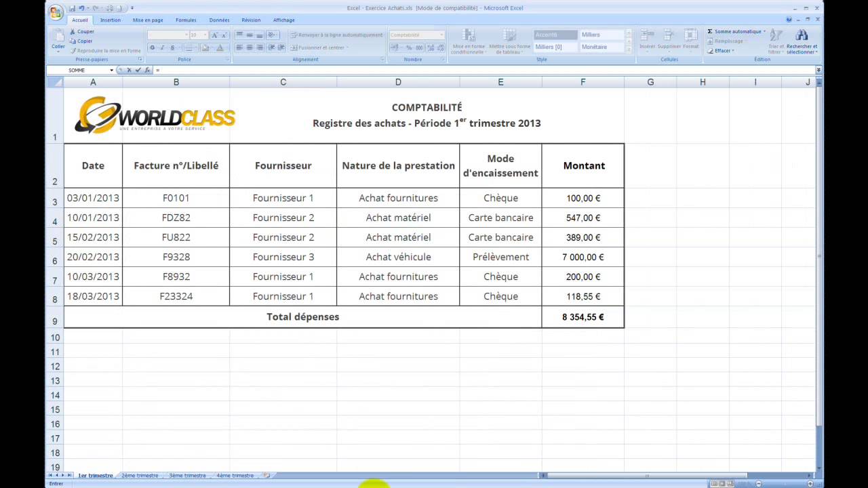868x488 pixels.
Task: Save the workbook from quick access toolbar
Action: tap(72, 8)
